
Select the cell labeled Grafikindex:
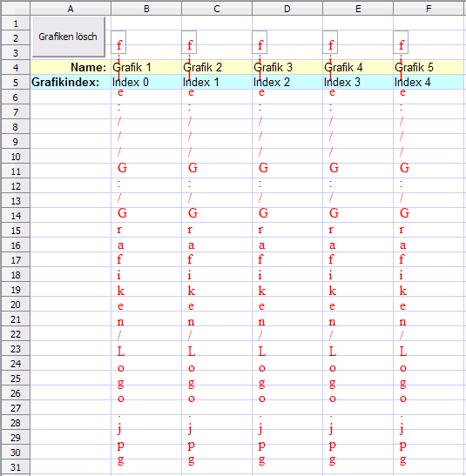tap(71, 83)
